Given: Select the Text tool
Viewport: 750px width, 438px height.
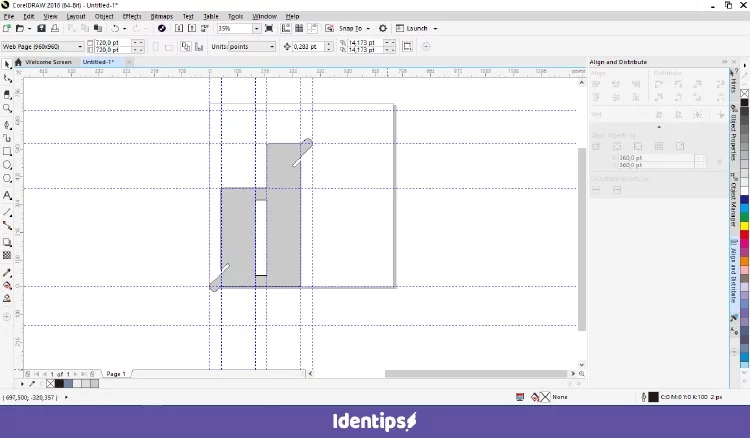Looking at the screenshot, I should [7, 196].
